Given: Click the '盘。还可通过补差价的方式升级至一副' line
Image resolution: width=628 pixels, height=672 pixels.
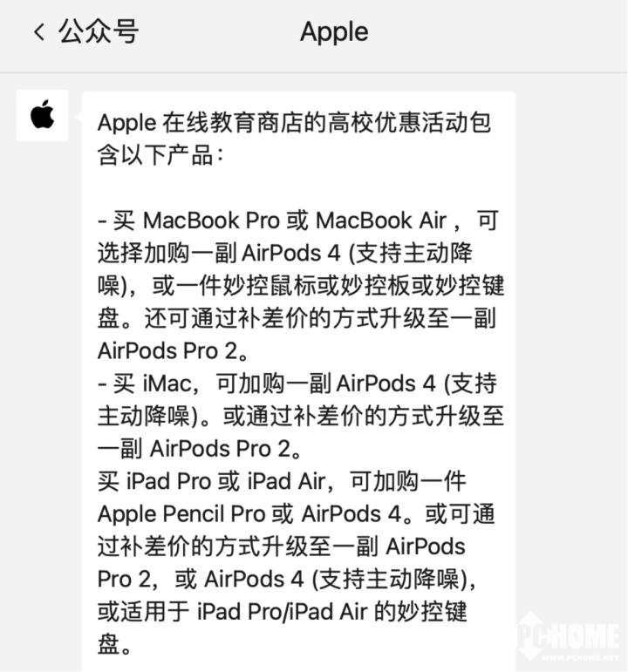Looking at the screenshot, I should pyautogui.click(x=297, y=318).
